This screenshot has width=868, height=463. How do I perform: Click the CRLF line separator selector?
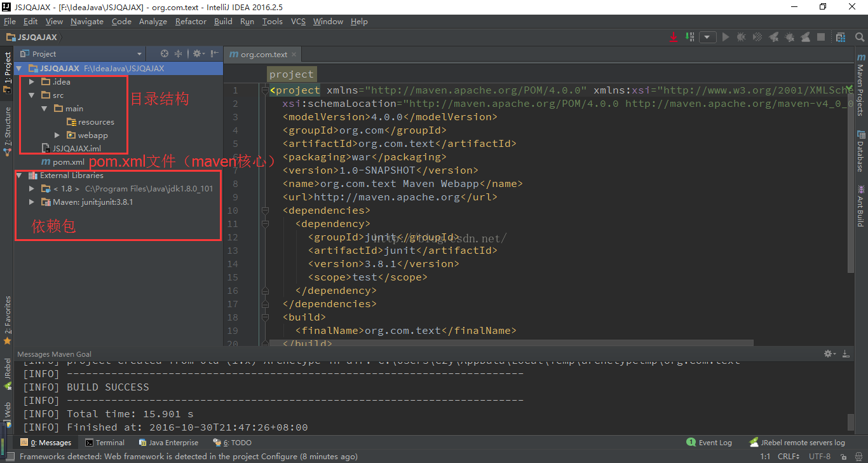tap(789, 456)
